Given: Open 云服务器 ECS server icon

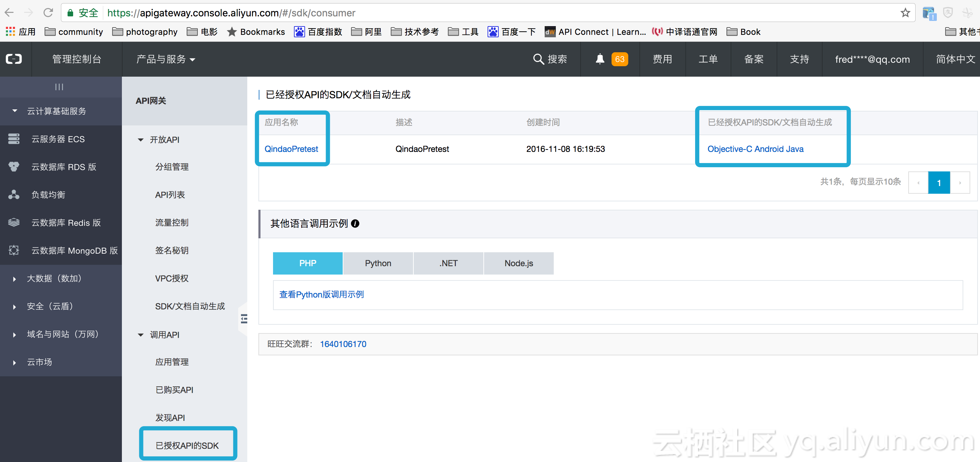Looking at the screenshot, I should pos(14,139).
